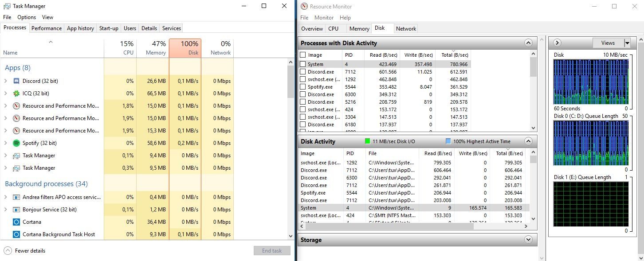Open the Task Manager View menu

pos(47,17)
